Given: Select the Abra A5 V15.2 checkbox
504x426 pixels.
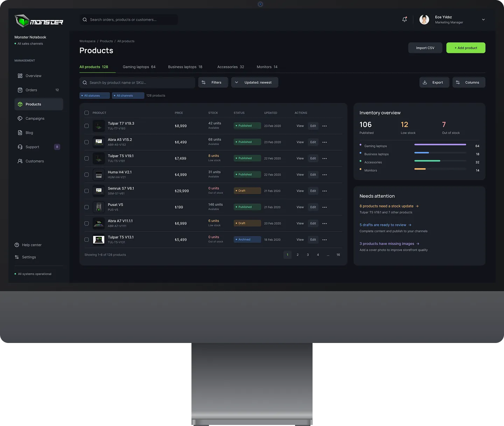Looking at the screenshot, I should 86,142.
